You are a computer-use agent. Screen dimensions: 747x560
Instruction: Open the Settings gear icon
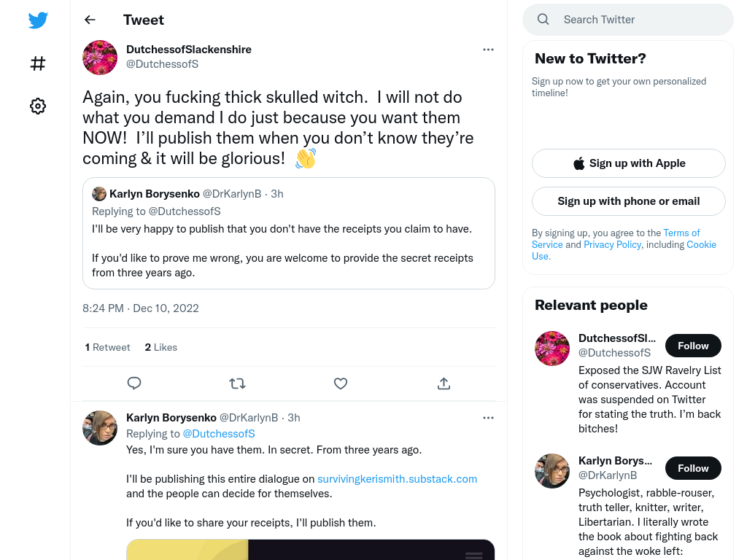[38, 106]
